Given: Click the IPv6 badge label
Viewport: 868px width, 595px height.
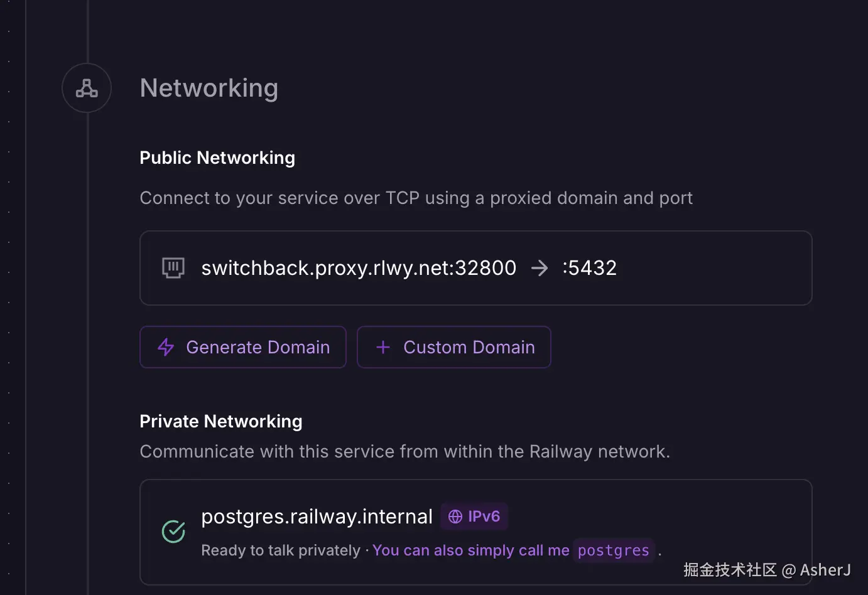Looking at the screenshot, I should pyautogui.click(x=484, y=517).
